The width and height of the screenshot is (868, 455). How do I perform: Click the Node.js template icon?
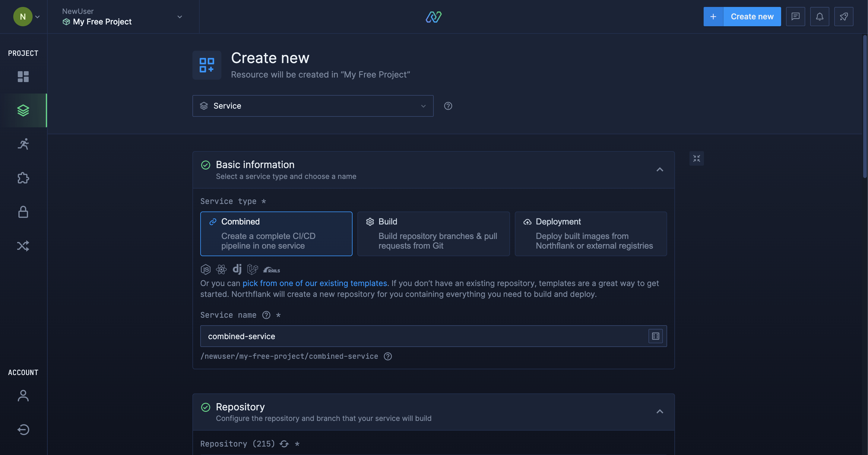coord(206,269)
